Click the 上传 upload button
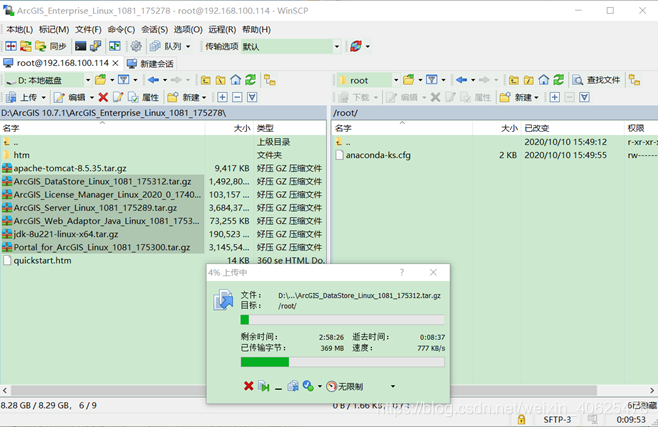 [25, 97]
